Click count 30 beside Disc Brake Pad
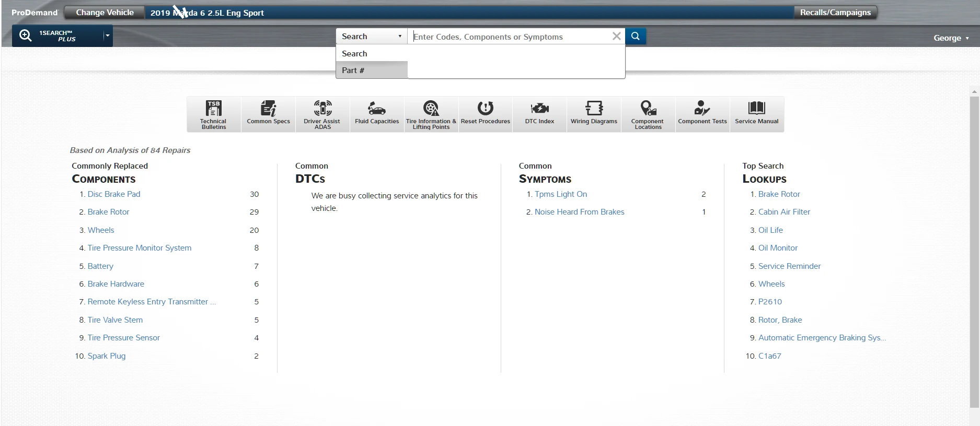 click(x=254, y=194)
